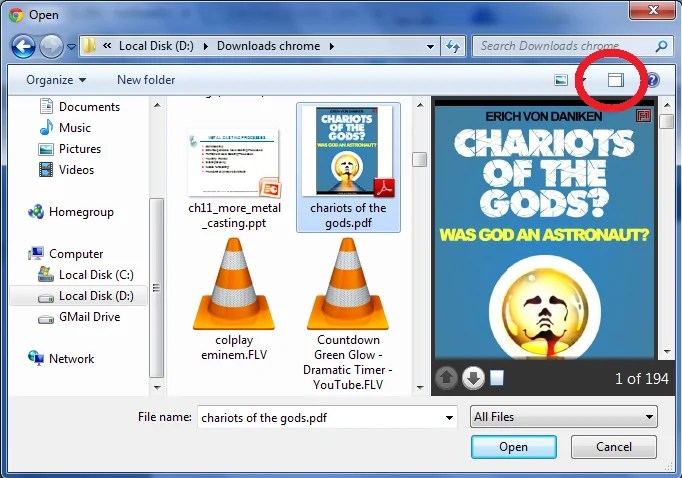This screenshot has height=478, width=682.
Task: Select ch11_more_metal_casting.ppt file thumbnail
Action: click(234, 163)
